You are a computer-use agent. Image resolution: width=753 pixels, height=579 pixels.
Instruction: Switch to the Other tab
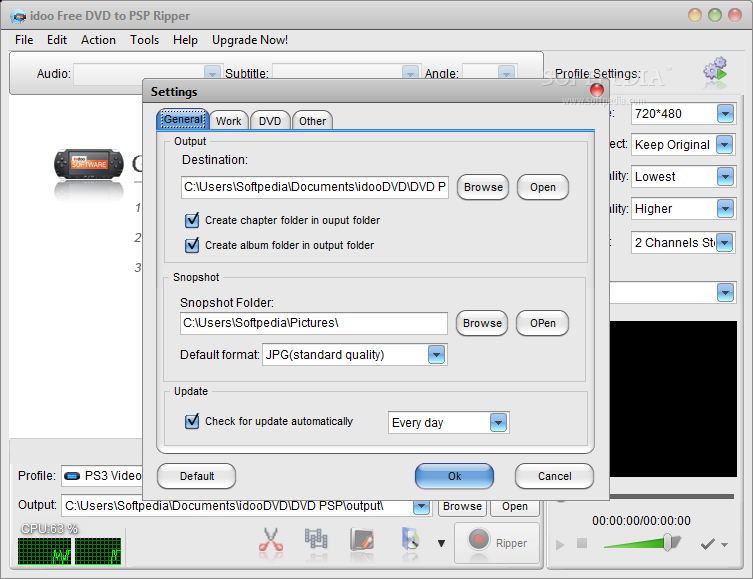click(312, 121)
